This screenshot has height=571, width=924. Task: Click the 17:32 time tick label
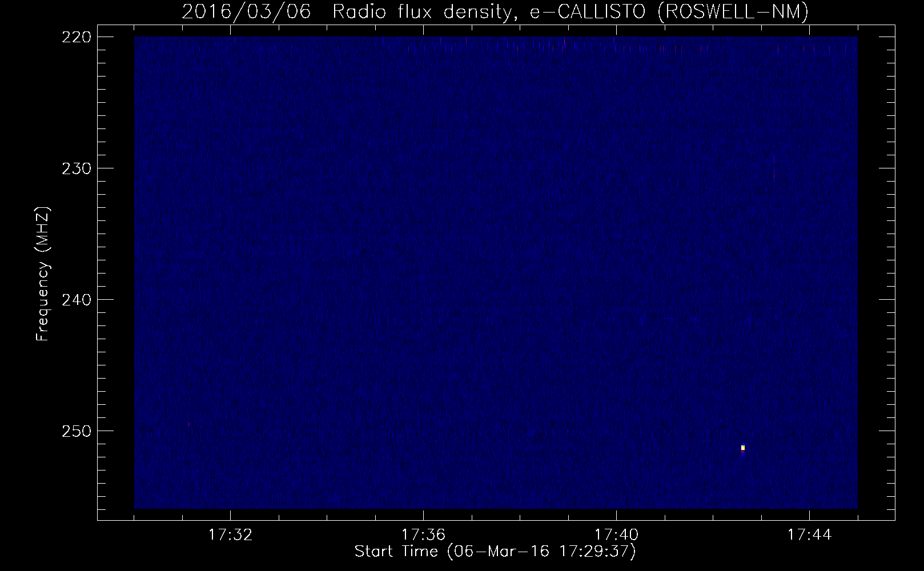coord(230,535)
